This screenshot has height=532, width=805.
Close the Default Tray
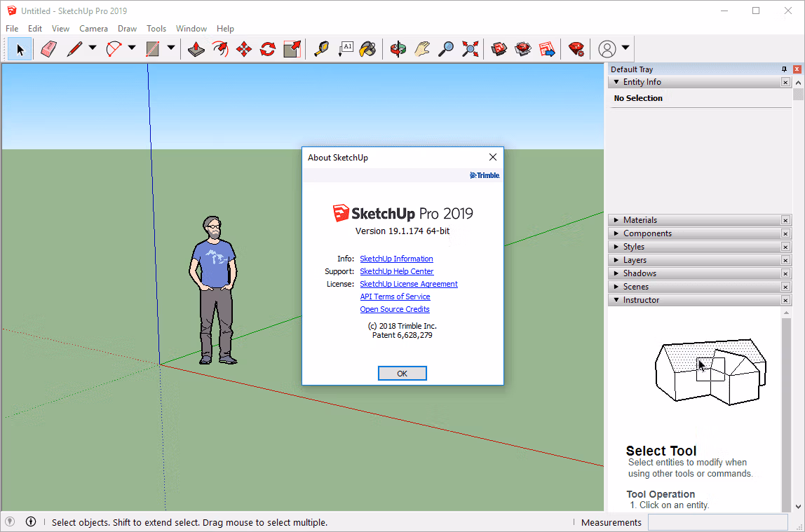[x=797, y=69]
